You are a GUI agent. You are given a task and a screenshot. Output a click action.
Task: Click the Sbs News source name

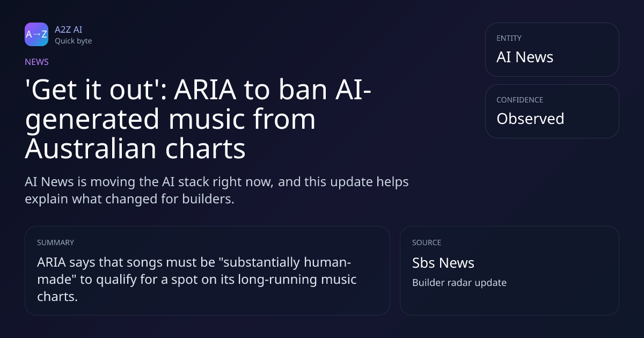click(x=443, y=263)
